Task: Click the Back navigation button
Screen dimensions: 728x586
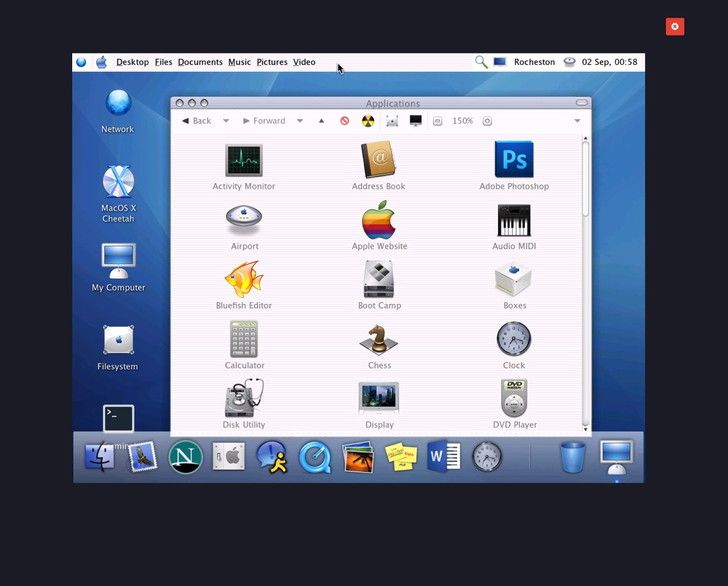Action: click(197, 121)
